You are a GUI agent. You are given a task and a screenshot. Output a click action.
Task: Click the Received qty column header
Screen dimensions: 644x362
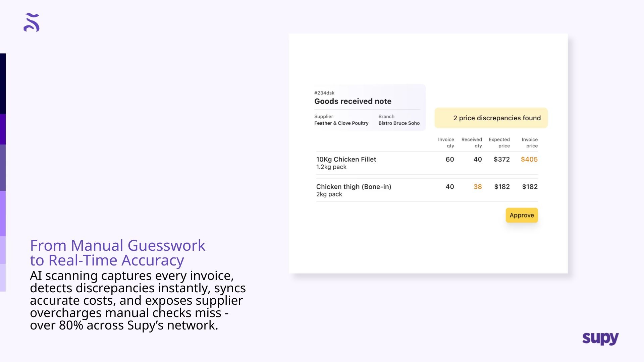pos(472,142)
